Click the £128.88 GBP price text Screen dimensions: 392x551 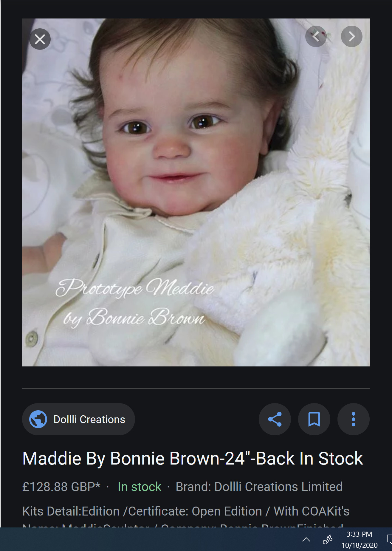[61, 487]
